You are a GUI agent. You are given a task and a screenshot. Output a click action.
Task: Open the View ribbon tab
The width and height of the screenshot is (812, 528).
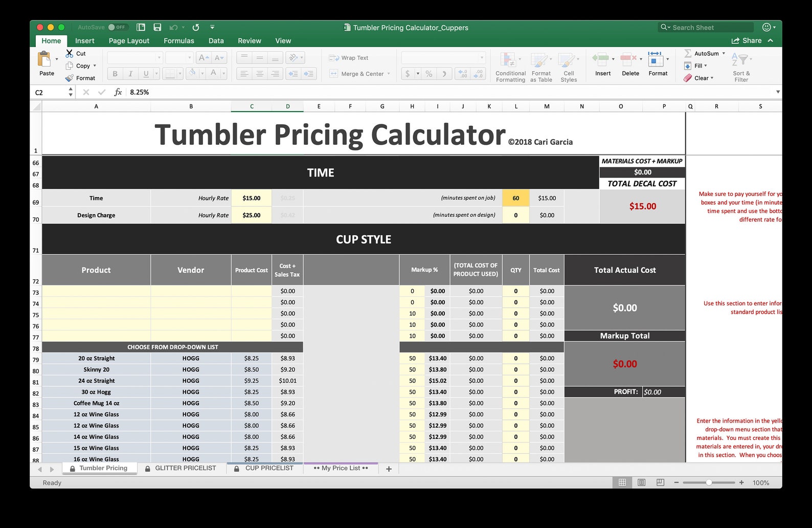pos(283,40)
